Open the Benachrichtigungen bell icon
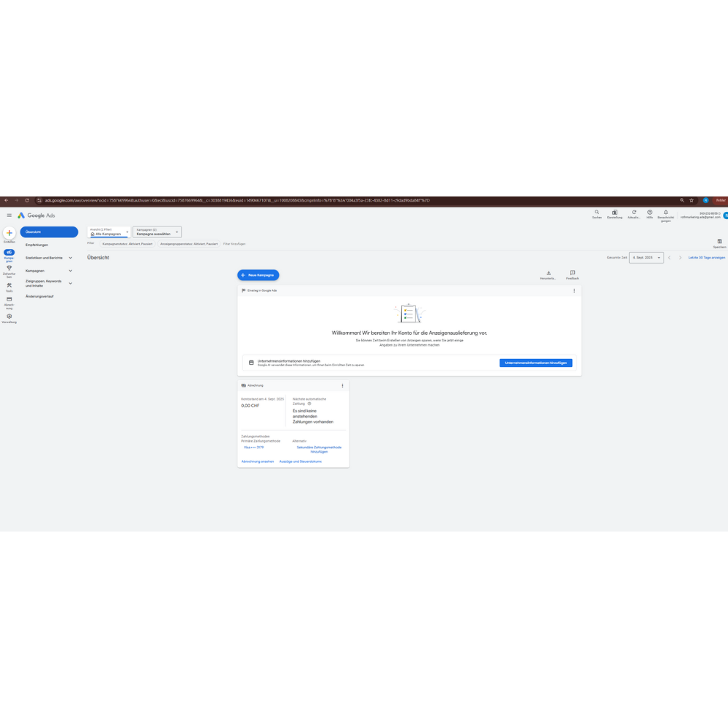The image size is (728, 728). (x=665, y=213)
